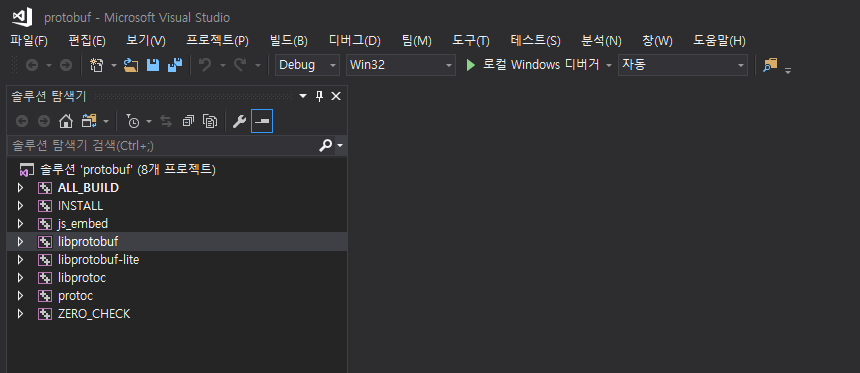
Task: Click the Pending Changes Filter clock icon
Action: pyautogui.click(x=132, y=121)
